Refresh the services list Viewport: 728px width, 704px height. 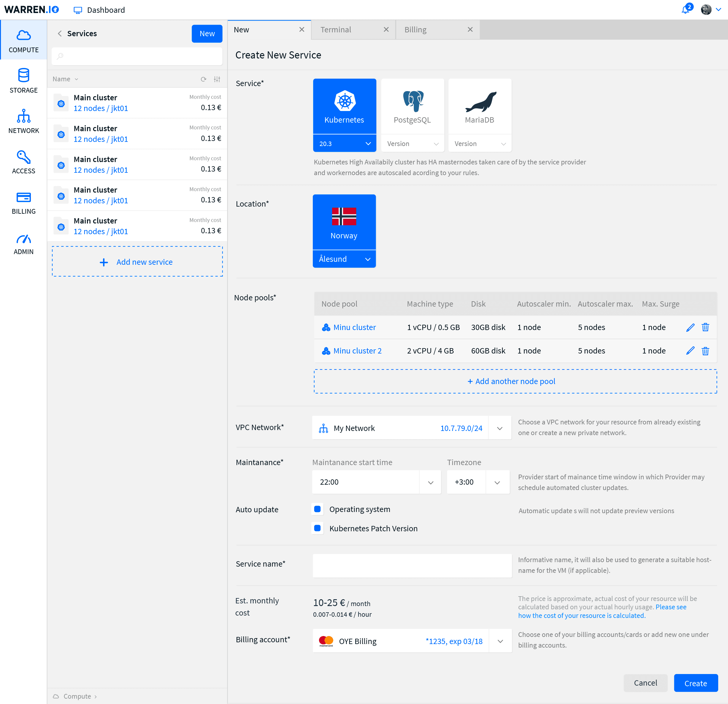(204, 79)
